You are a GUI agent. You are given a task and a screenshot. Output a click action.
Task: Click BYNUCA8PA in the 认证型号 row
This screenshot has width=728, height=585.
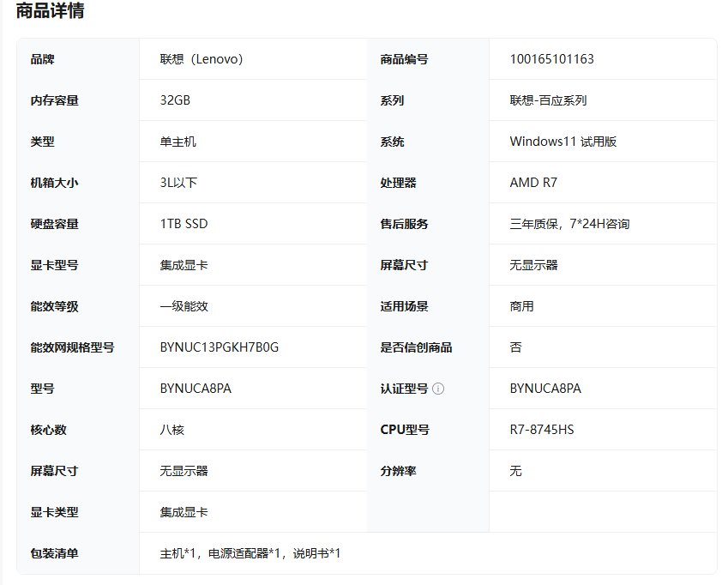[x=545, y=389]
